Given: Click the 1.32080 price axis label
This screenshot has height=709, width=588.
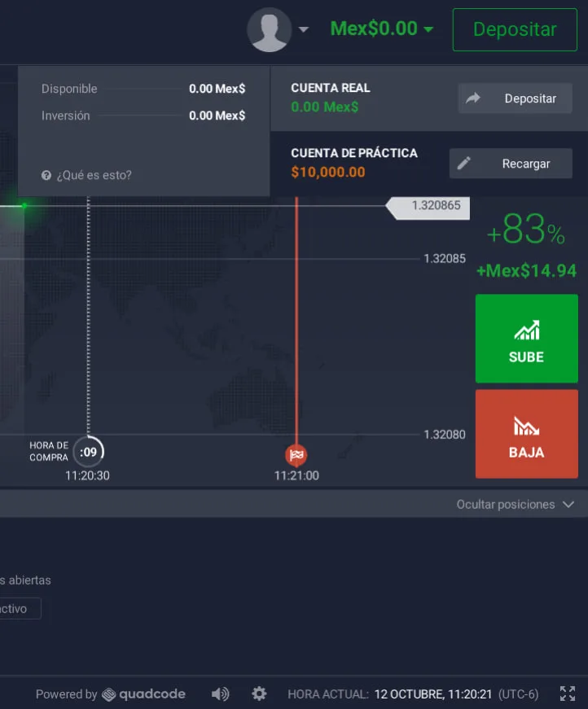Looking at the screenshot, I should pos(445,435).
